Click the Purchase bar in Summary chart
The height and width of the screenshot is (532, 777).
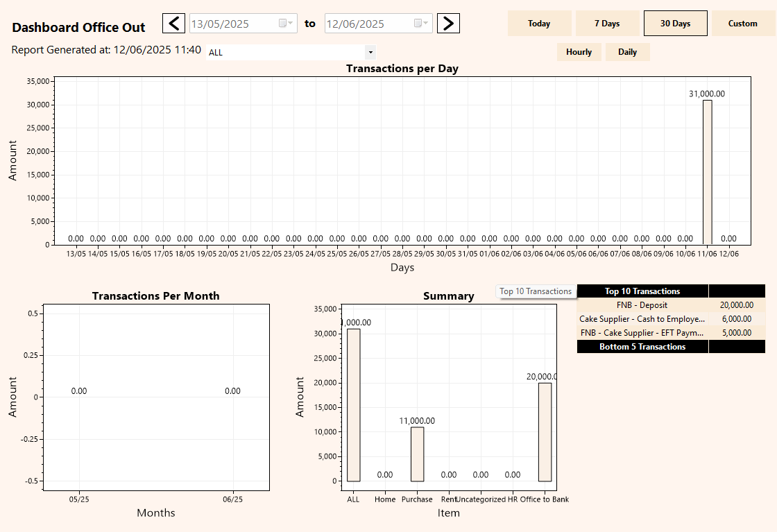[x=417, y=454]
